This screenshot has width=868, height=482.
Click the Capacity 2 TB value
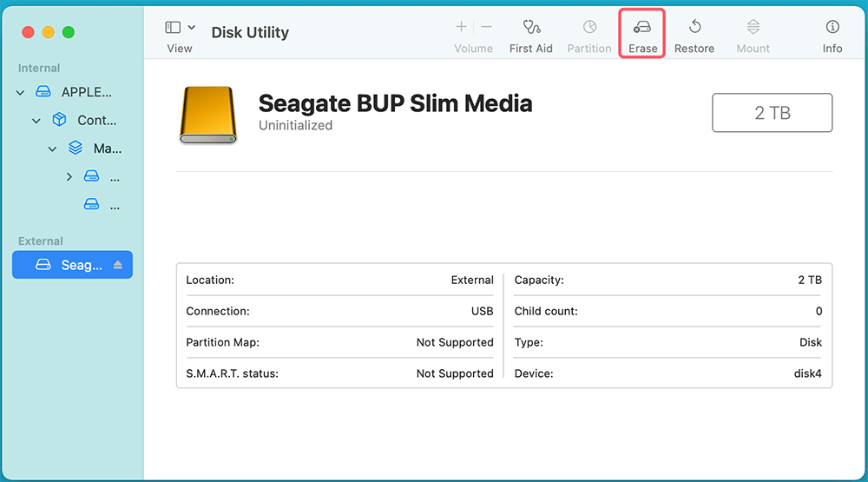(810, 280)
